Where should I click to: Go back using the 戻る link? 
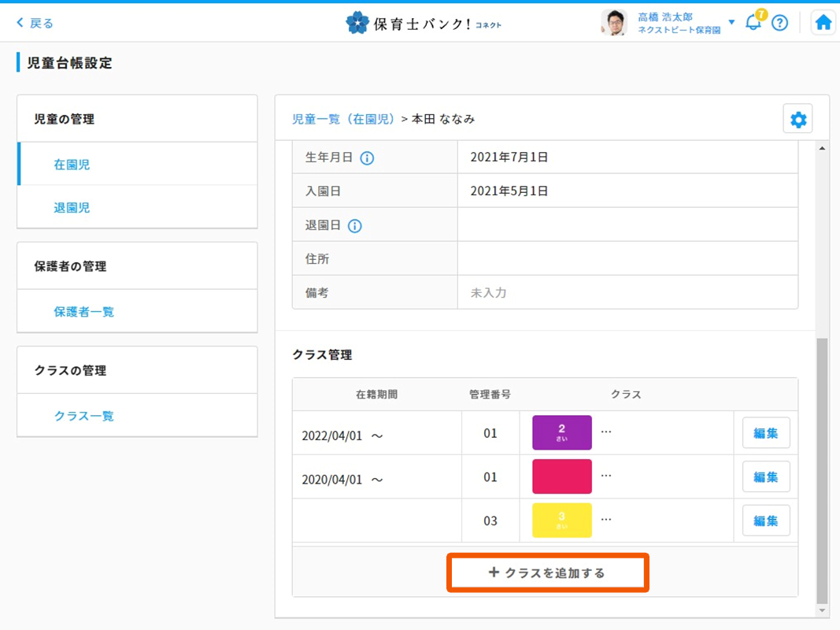(x=35, y=23)
